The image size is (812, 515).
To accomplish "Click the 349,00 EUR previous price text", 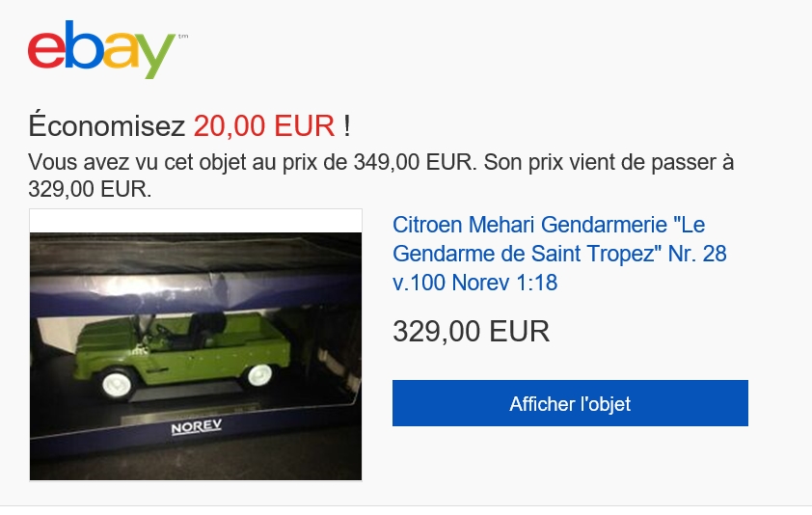I will click(x=412, y=162).
